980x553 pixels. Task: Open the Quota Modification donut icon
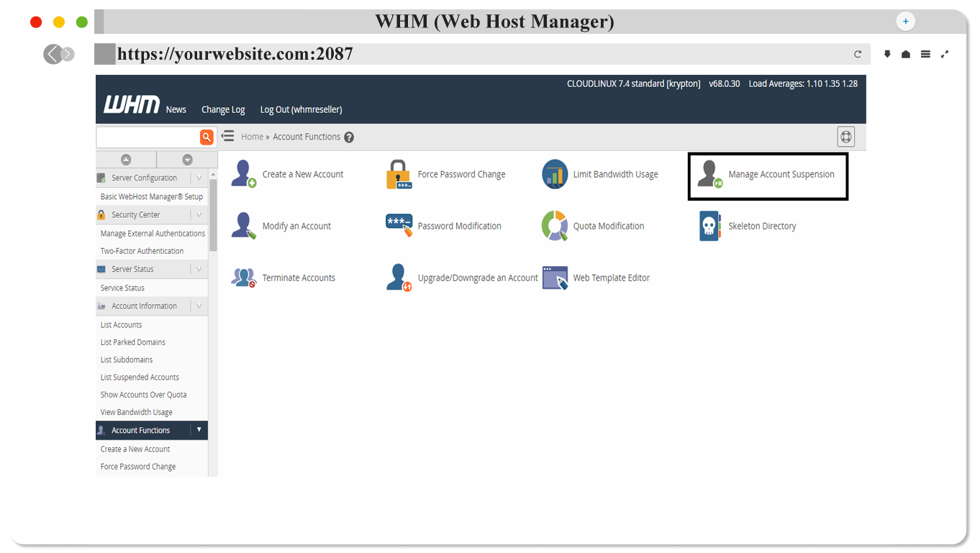[x=555, y=226]
